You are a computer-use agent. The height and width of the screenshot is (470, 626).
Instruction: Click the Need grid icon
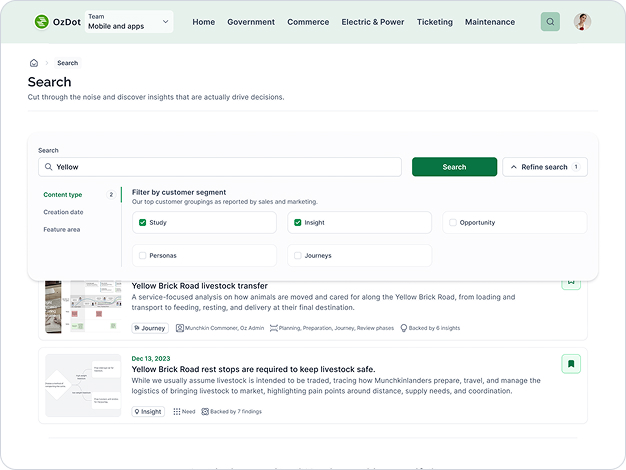coord(177,411)
